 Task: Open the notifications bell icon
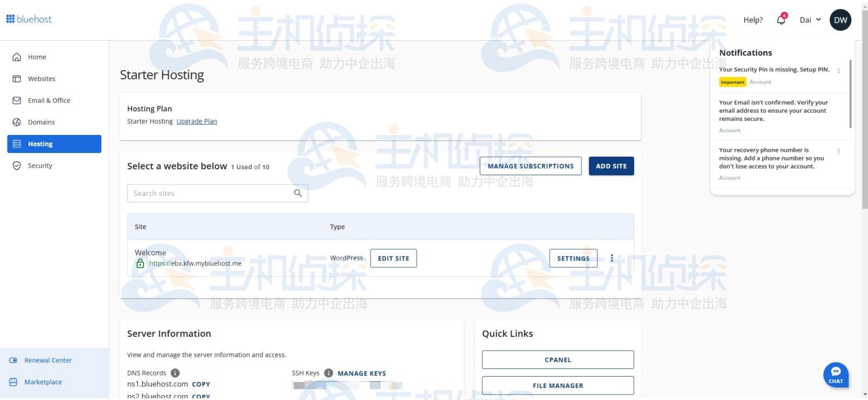coord(781,20)
